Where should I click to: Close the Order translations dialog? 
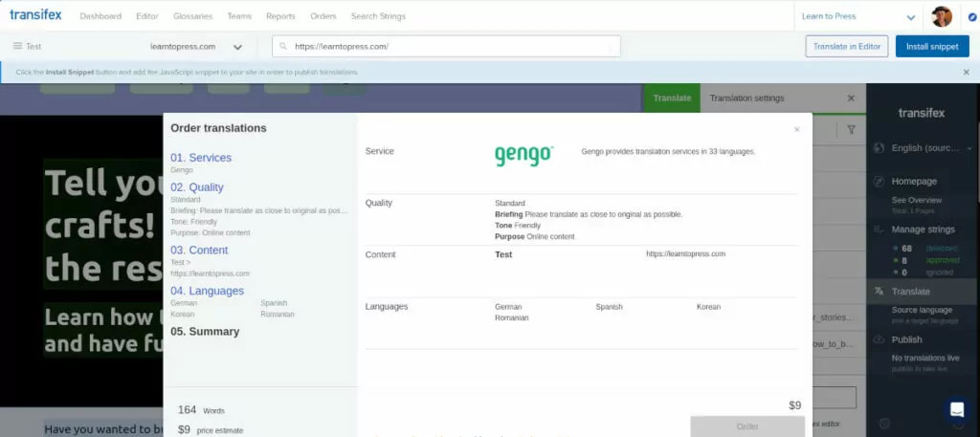(x=796, y=129)
